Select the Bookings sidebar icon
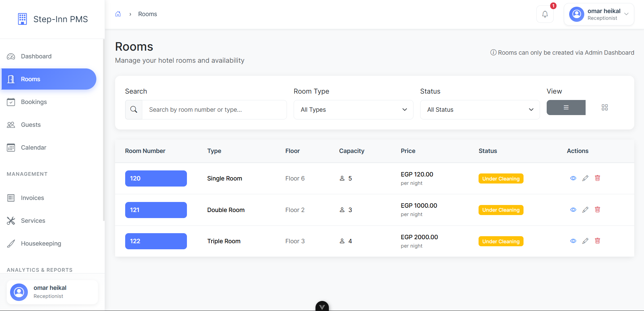 (11, 102)
